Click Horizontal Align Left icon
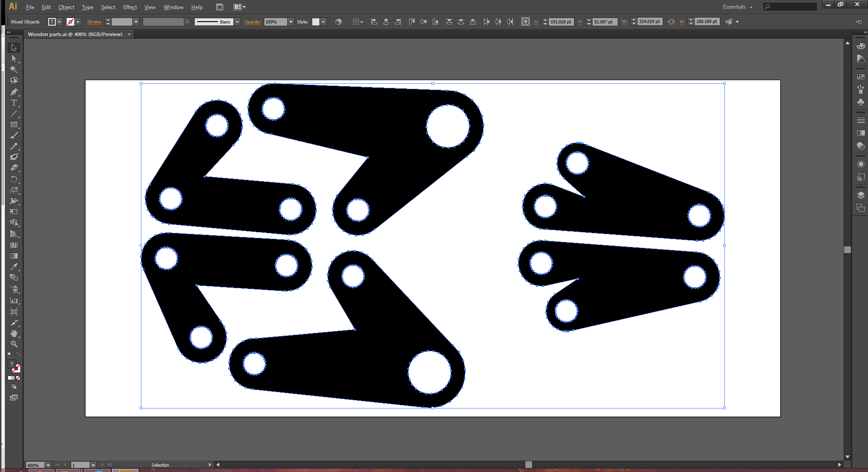 [x=374, y=22]
